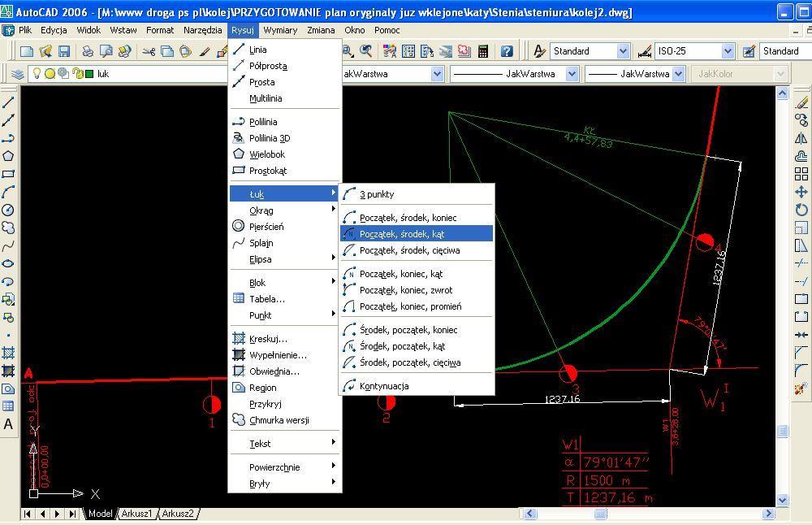Click the horizontal scrollbar right arrow

768,514
